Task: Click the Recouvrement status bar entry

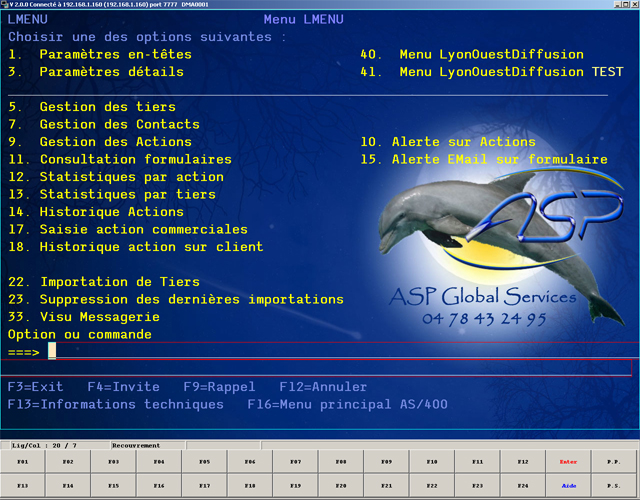Action: coord(136,445)
